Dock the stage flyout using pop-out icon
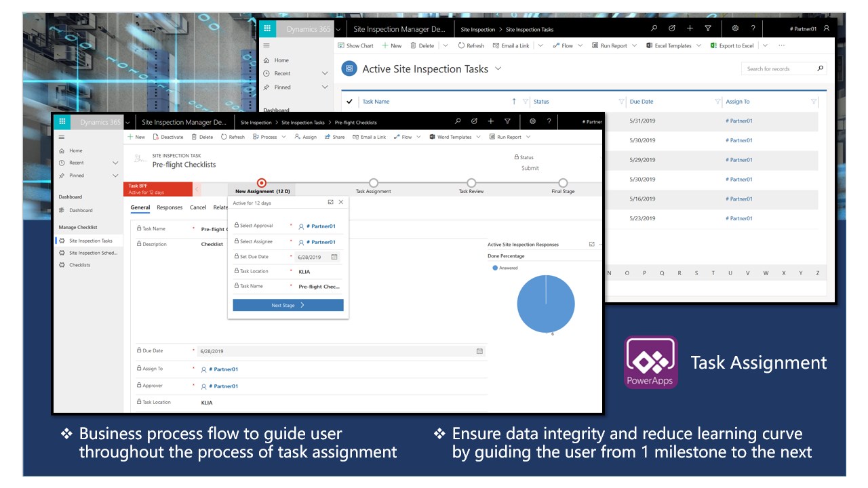The image size is (868, 488). 330,202
